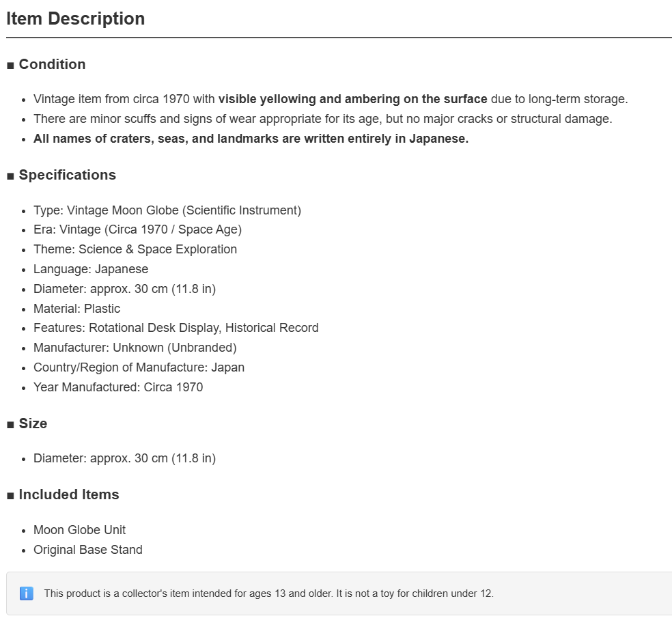This screenshot has width=672, height=629.
Task: Click Year Manufactured: Circa 1970
Action: coord(118,387)
